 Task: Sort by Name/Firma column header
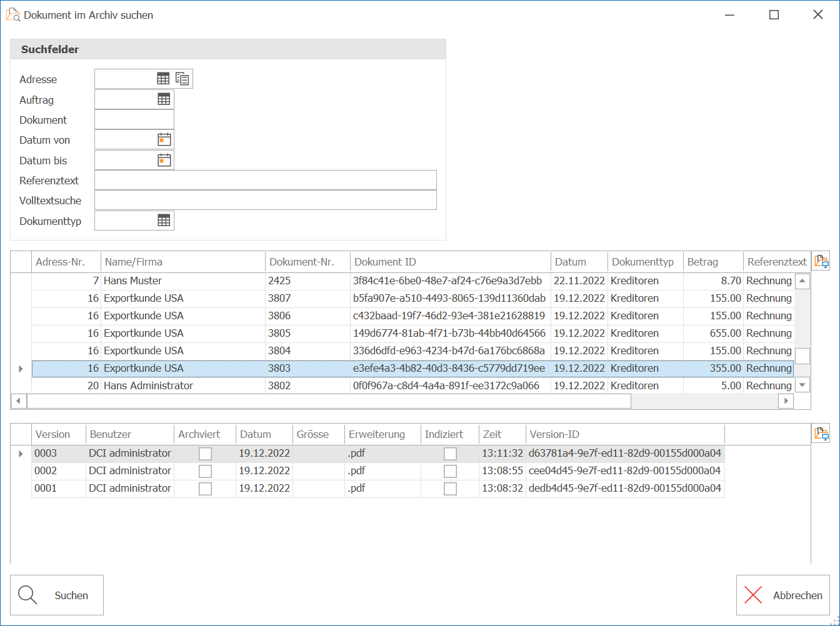coord(183,262)
